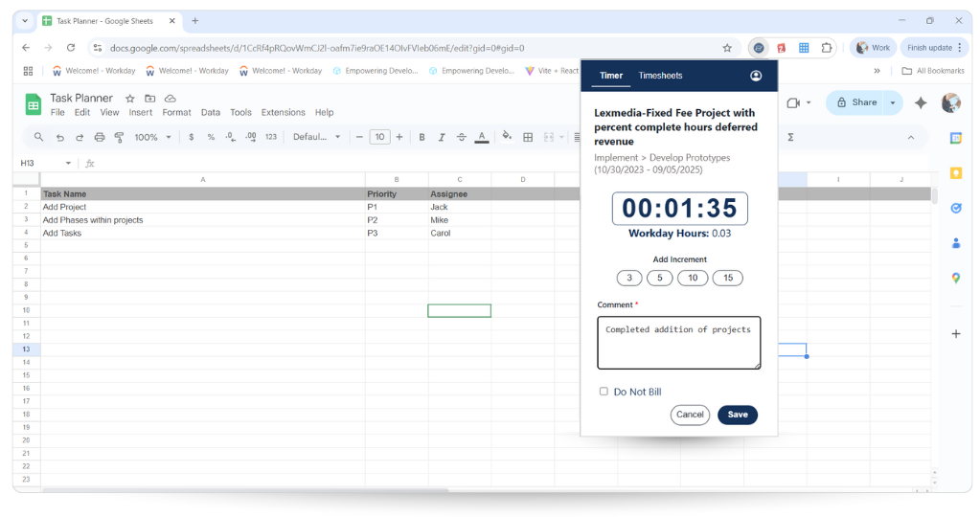Click cell 'Add Phases within projects'
This screenshot has height=517, width=980.
(x=203, y=220)
